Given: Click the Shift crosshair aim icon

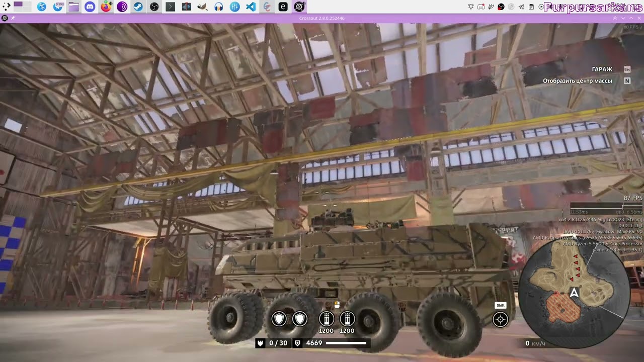Looking at the screenshot, I should [500, 319].
